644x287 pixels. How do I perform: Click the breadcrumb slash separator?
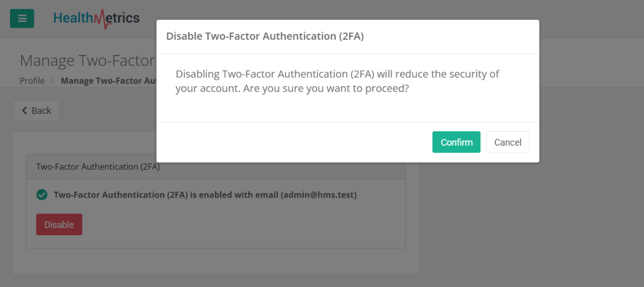52,81
